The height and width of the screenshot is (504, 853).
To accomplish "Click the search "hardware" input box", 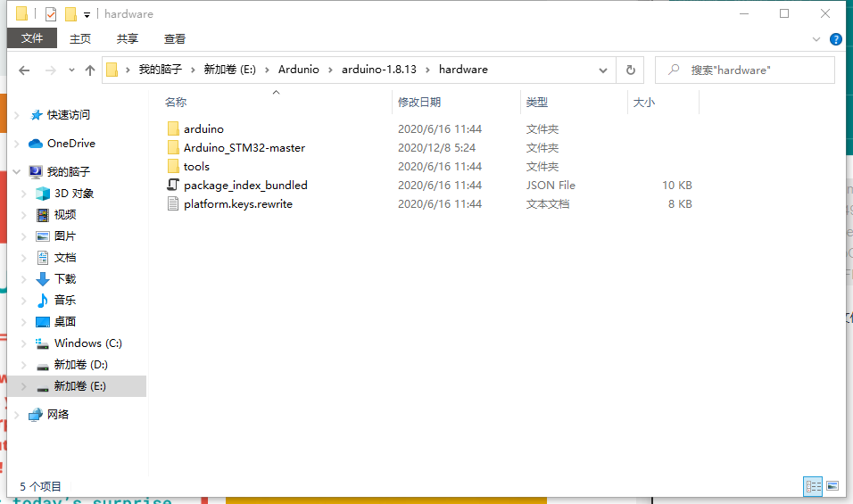I will 745,70.
